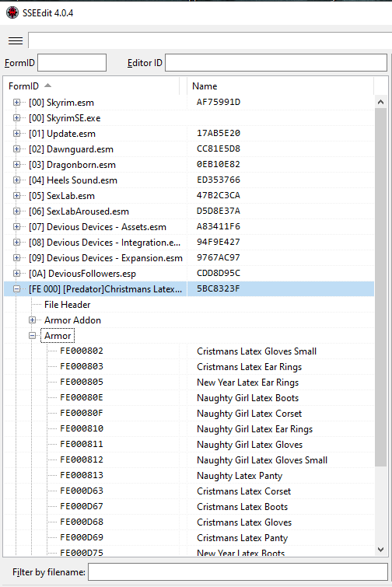Select record FE00080F
Viewport: 392px width, 587px height.
pyautogui.click(x=82, y=414)
